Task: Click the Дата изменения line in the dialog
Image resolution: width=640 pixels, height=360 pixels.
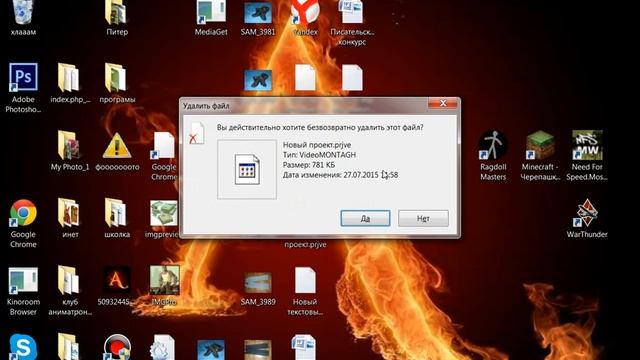Action: [340, 175]
